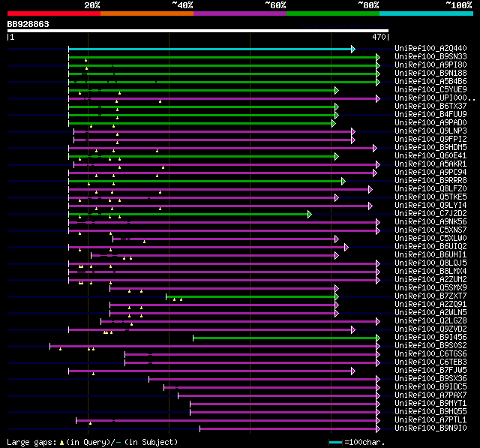
Task: Open the UniRef100_A9PI80 hit
Action: coord(430,65)
